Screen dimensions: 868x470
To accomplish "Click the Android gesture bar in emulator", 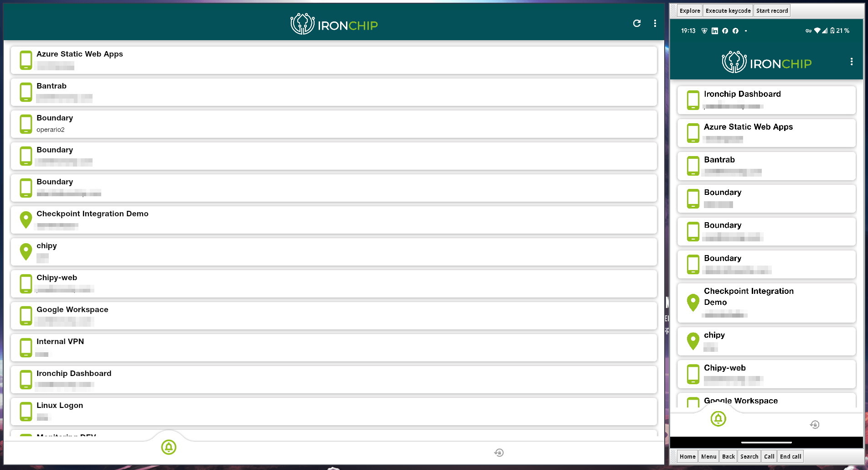I will click(766, 442).
